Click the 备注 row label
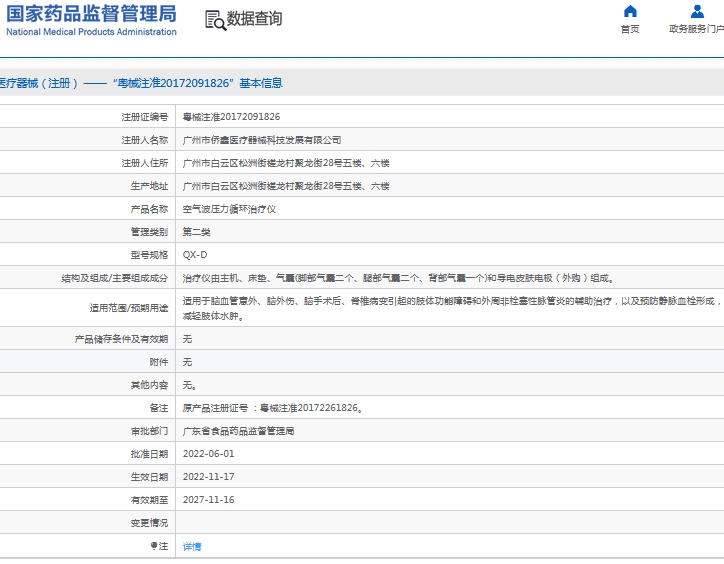 (x=158, y=408)
